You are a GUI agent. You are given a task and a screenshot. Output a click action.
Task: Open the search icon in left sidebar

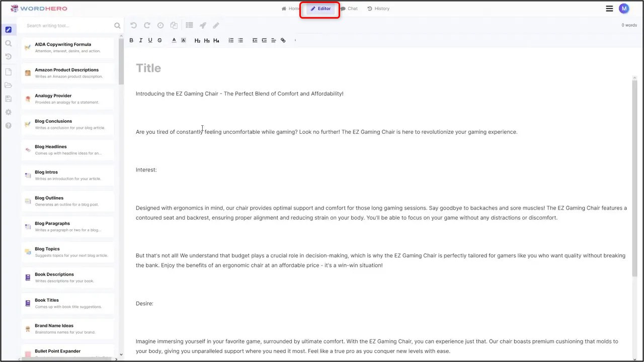point(8,43)
